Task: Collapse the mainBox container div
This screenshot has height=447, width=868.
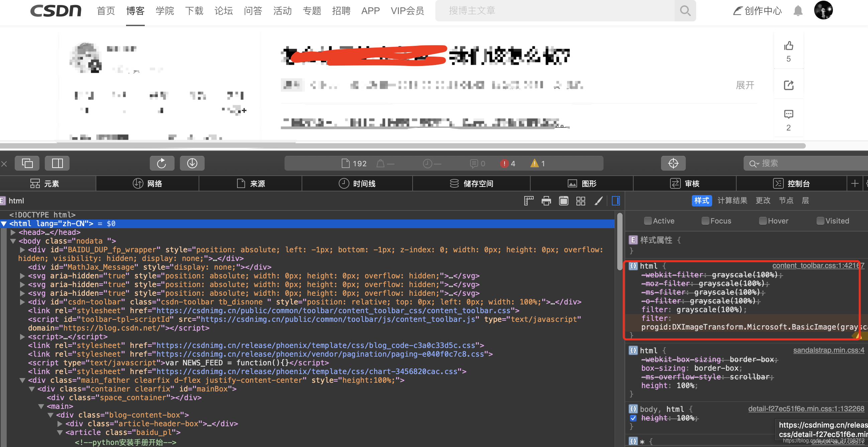Action: coord(32,389)
